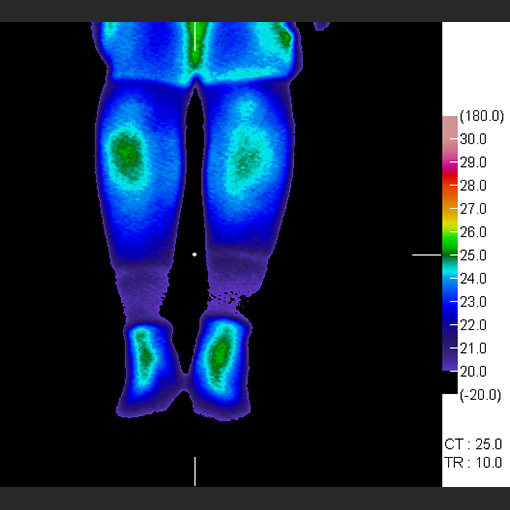Click the vertical white marker at bottom

pyautogui.click(x=195, y=471)
